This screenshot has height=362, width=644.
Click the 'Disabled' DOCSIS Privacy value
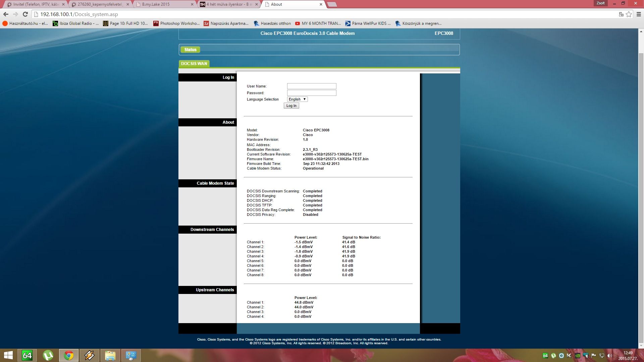[x=311, y=215]
